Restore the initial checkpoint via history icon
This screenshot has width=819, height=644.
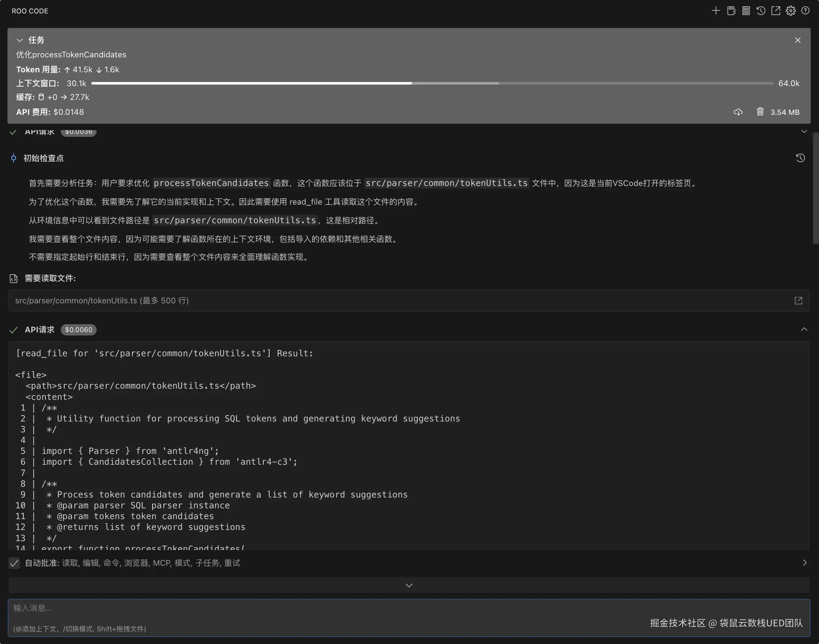coord(800,158)
